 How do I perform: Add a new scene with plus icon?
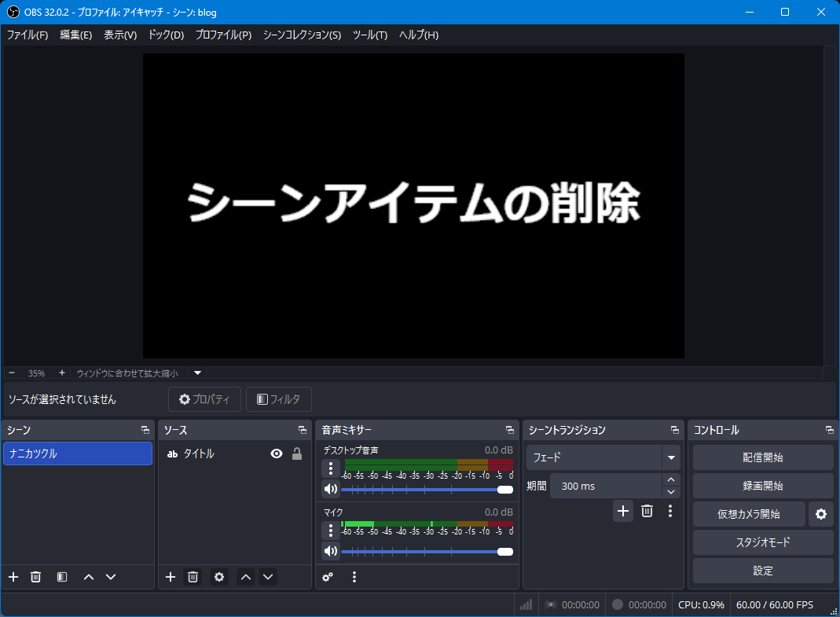(13, 577)
